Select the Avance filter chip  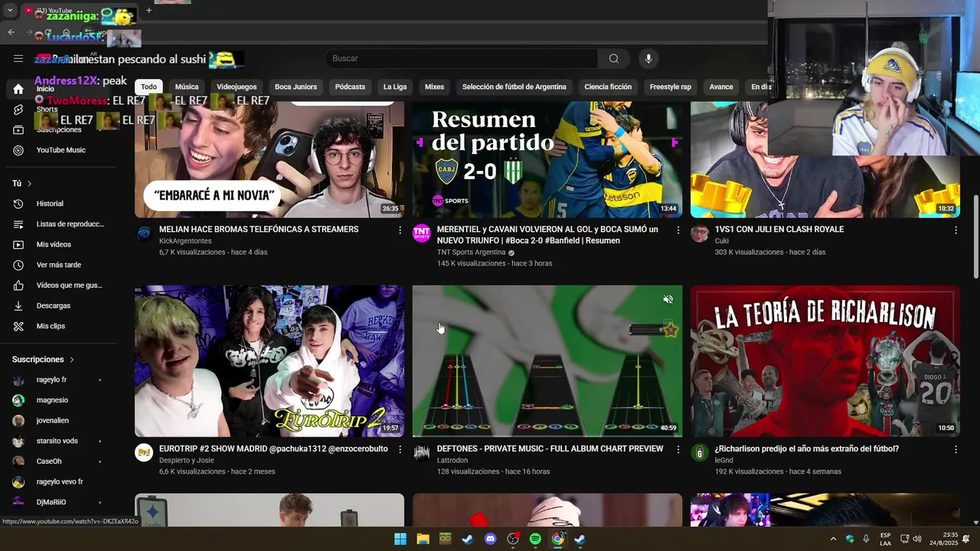tap(721, 86)
